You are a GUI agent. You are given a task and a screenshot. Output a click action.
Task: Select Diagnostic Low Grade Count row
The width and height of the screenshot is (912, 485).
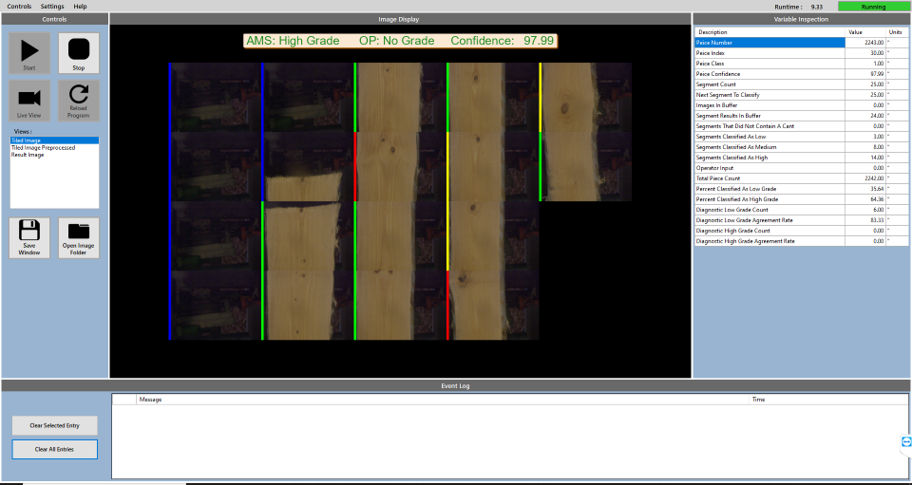click(801, 210)
